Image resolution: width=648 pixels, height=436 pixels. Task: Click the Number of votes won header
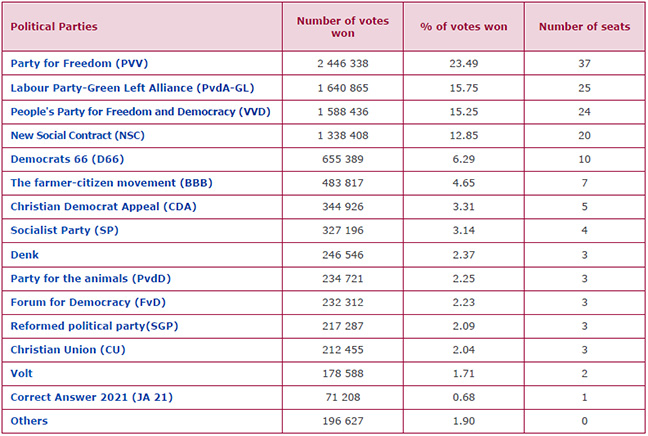pyautogui.click(x=343, y=27)
